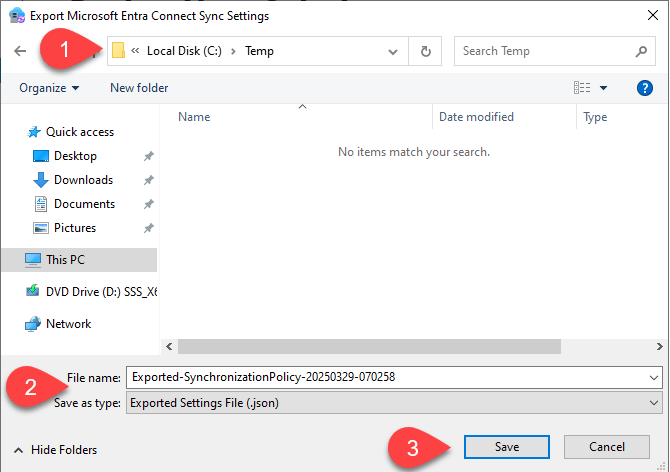The image size is (670, 472).
Task: Open the Downloads folder shortcut
Action: [x=83, y=180]
